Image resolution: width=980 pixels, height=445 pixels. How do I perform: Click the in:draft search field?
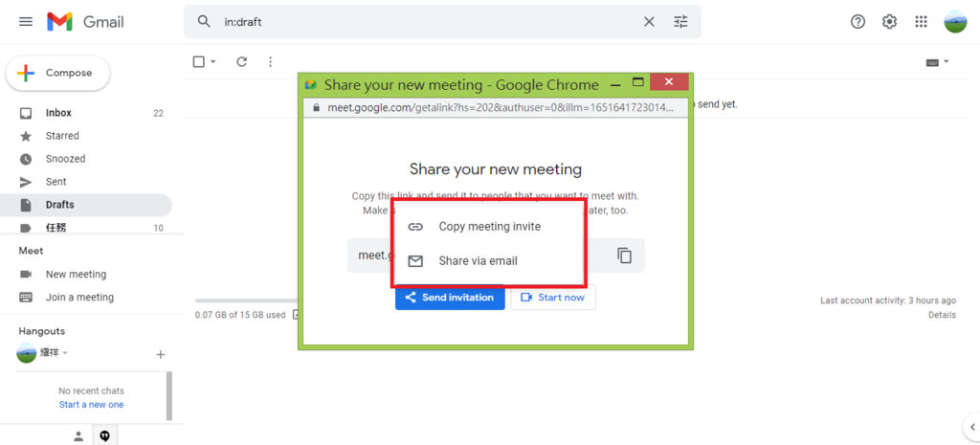tap(421, 21)
